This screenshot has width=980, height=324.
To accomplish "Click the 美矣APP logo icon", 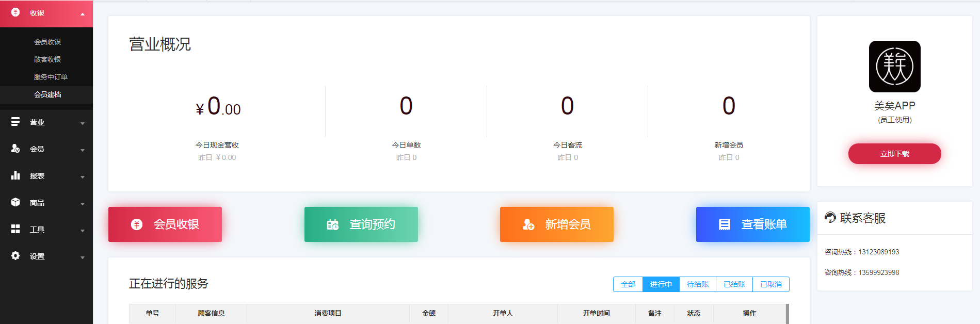I will point(894,67).
